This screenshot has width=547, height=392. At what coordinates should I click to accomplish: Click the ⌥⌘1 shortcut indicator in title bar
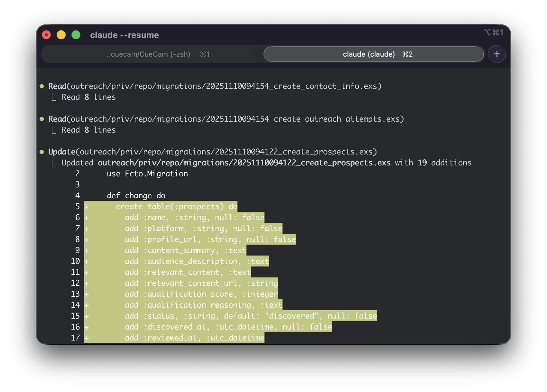(494, 33)
